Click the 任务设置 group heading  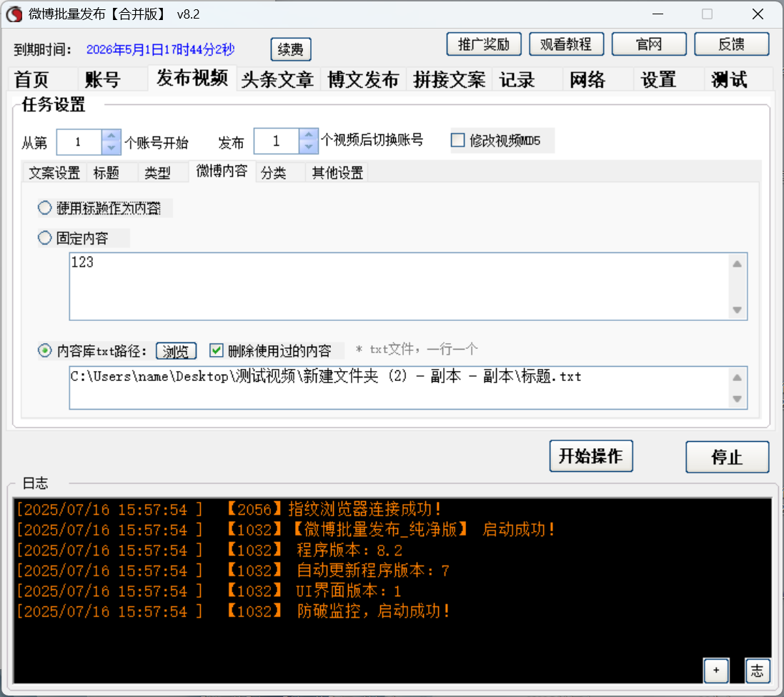click(x=54, y=104)
